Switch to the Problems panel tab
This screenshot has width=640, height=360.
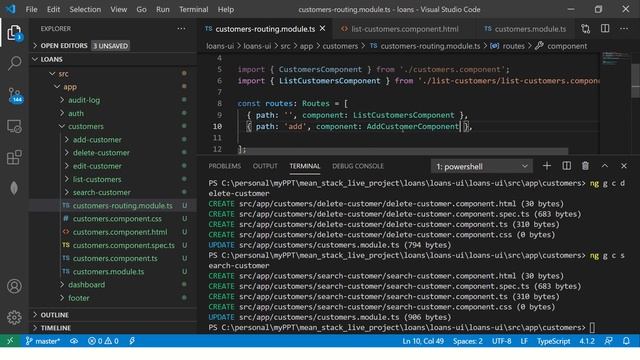tap(224, 166)
